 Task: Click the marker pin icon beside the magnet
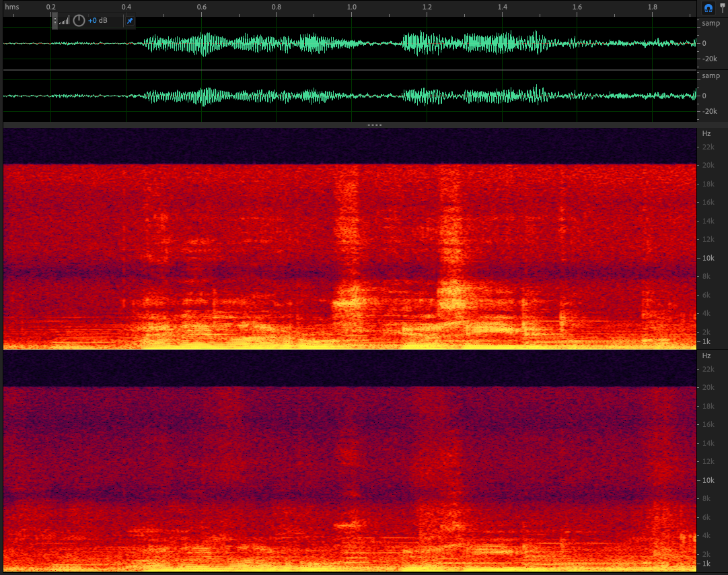click(x=722, y=8)
